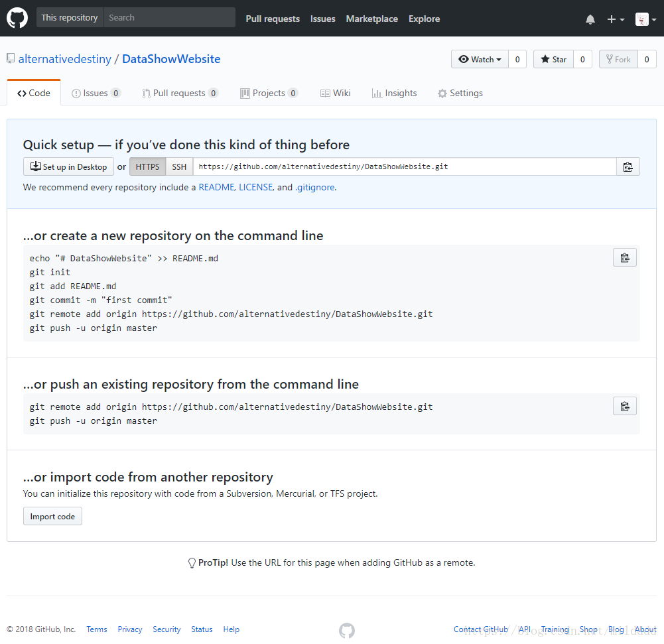664x644 pixels.
Task: Open footer Status link
Action: coord(202,629)
